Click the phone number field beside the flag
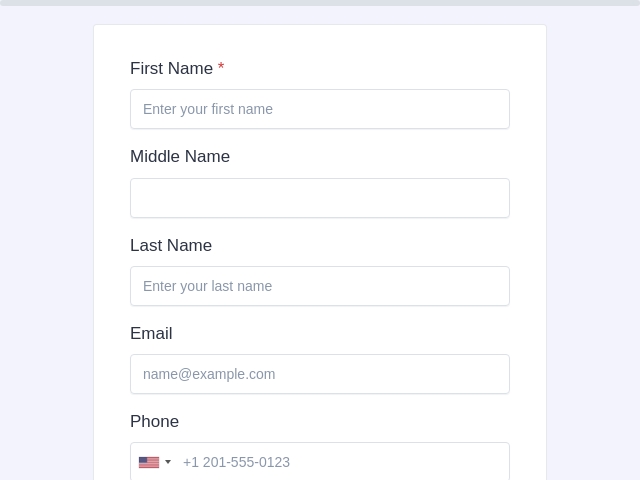The width and height of the screenshot is (640, 480). (x=343, y=462)
